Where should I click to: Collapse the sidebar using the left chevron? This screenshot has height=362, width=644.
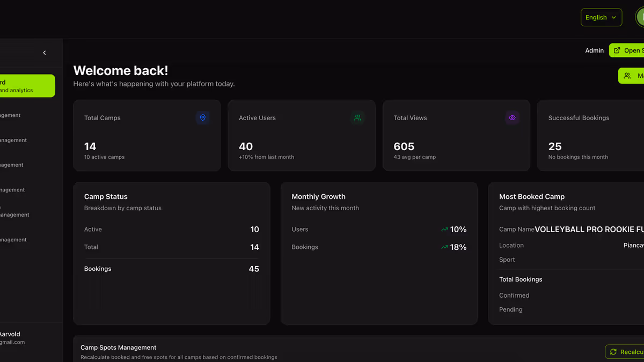pos(45,53)
